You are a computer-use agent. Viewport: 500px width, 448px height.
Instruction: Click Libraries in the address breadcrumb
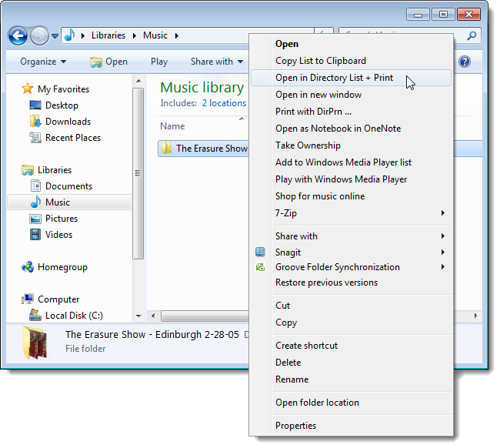(x=108, y=35)
